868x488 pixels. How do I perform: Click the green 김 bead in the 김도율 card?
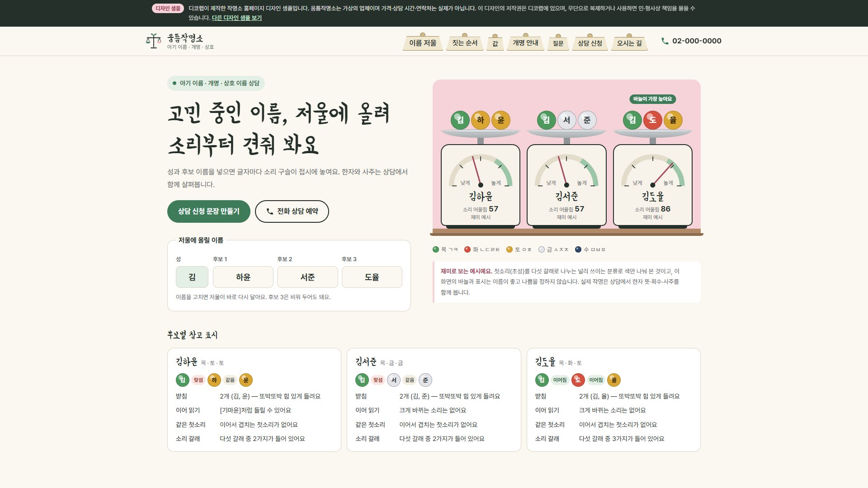pyautogui.click(x=542, y=380)
